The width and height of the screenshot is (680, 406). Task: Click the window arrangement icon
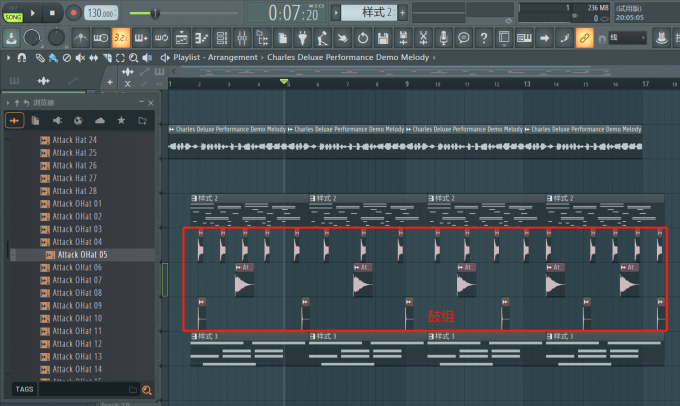[x=504, y=38]
